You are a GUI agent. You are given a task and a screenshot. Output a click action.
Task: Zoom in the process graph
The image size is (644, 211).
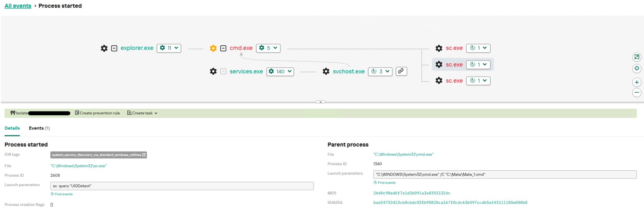(x=636, y=82)
